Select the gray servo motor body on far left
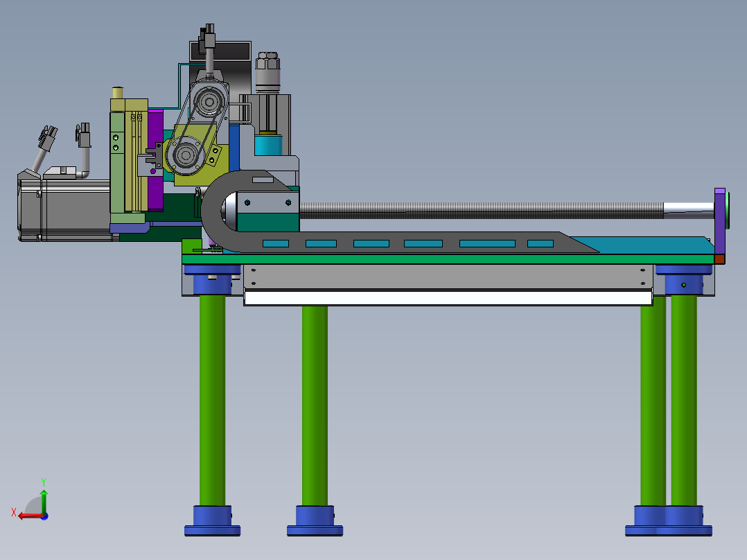Viewport: 747px width, 560px height. [64, 210]
